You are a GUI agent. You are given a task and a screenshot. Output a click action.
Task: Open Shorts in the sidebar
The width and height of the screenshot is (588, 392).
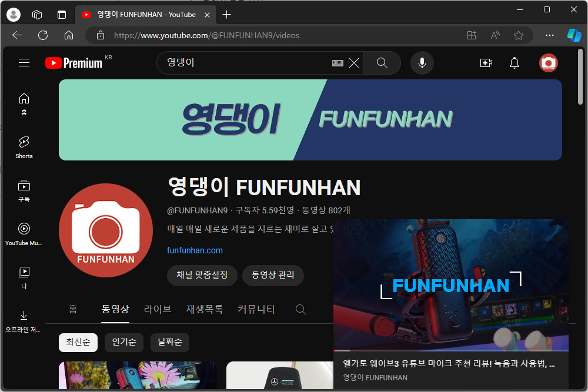click(24, 148)
